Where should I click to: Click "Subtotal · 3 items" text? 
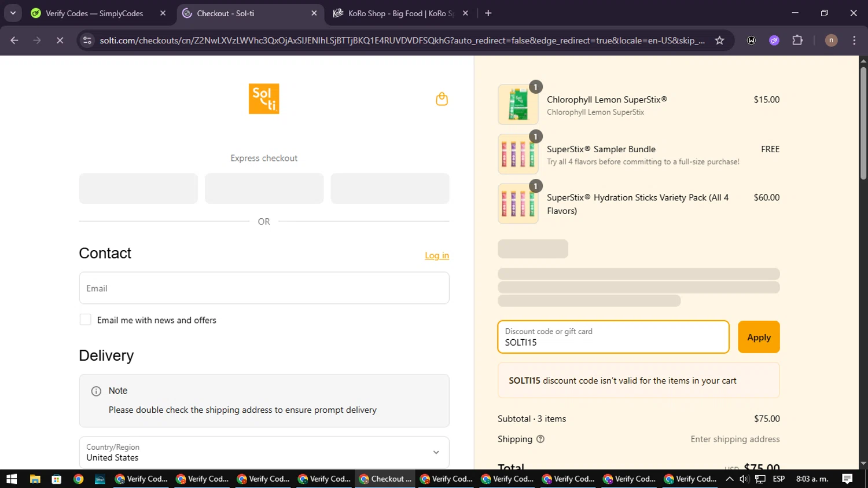(x=532, y=419)
